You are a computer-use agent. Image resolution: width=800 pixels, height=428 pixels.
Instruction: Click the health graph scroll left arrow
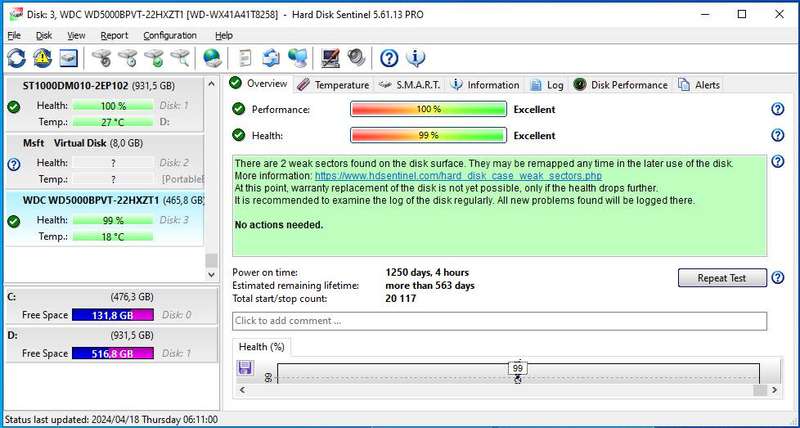(x=242, y=390)
